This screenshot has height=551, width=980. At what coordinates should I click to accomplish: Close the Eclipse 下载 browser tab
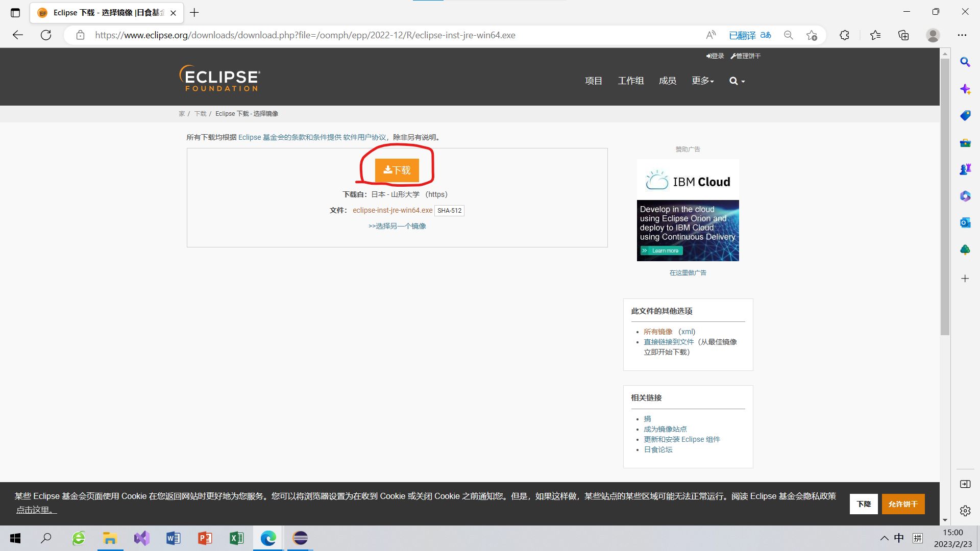tap(173, 13)
